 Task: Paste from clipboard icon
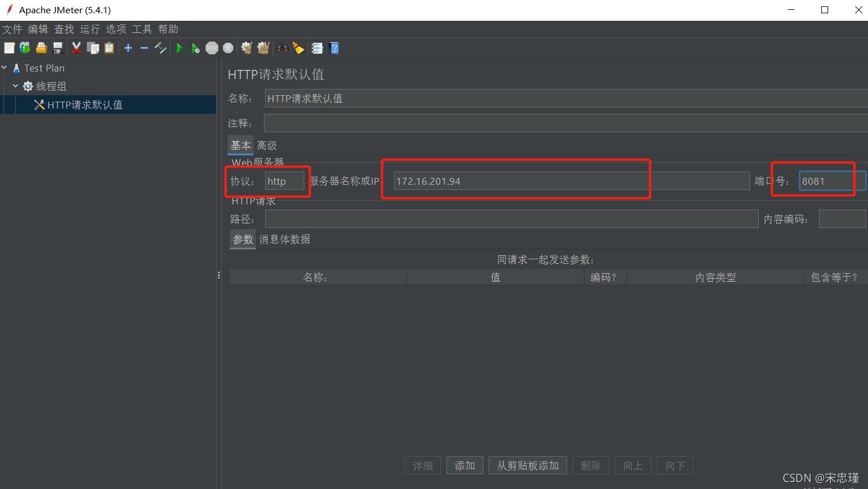click(x=109, y=48)
